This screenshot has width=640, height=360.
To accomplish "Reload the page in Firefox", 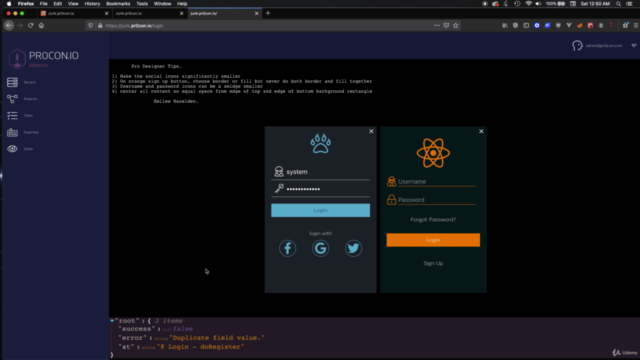I will coord(31,25).
